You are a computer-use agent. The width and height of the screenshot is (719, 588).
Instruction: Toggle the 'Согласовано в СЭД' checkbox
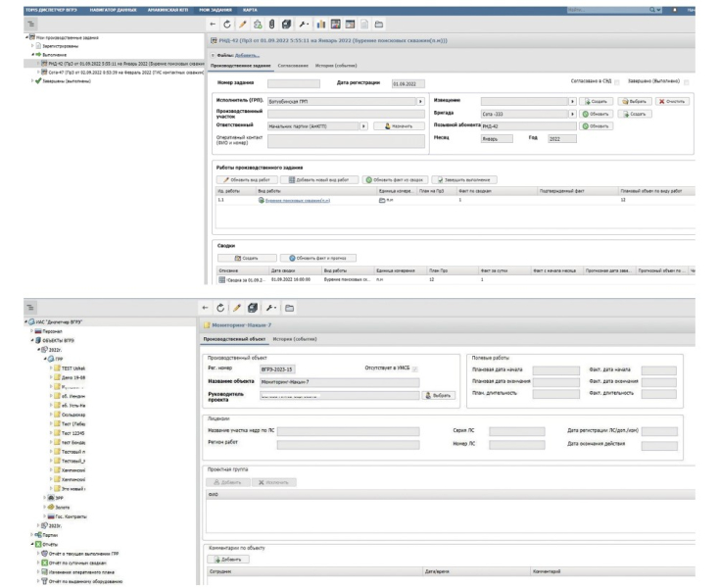(617, 82)
